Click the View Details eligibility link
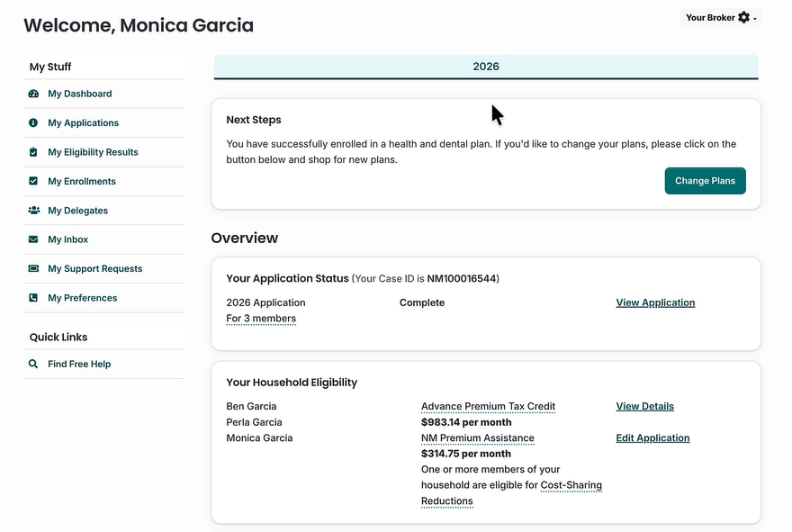 (x=644, y=407)
